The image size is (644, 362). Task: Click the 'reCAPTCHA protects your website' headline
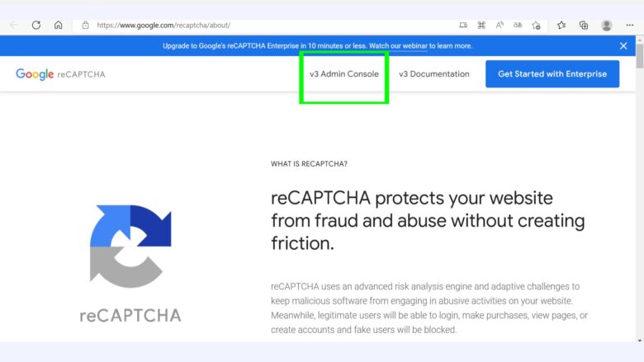pyautogui.click(x=428, y=220)
